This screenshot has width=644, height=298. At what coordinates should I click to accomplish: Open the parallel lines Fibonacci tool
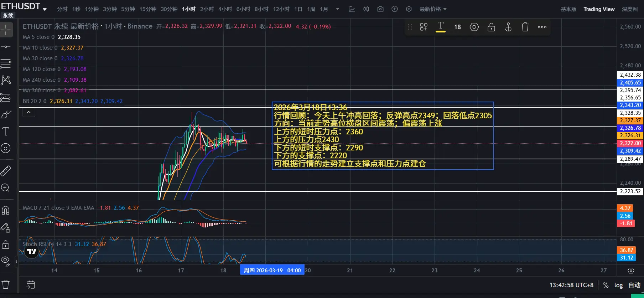click(6, 64)
